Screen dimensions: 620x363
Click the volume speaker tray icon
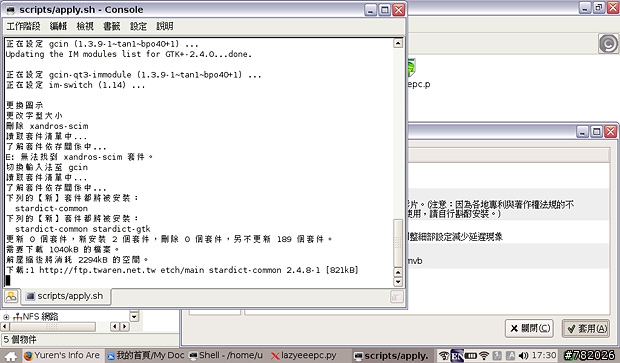[523, 355]
